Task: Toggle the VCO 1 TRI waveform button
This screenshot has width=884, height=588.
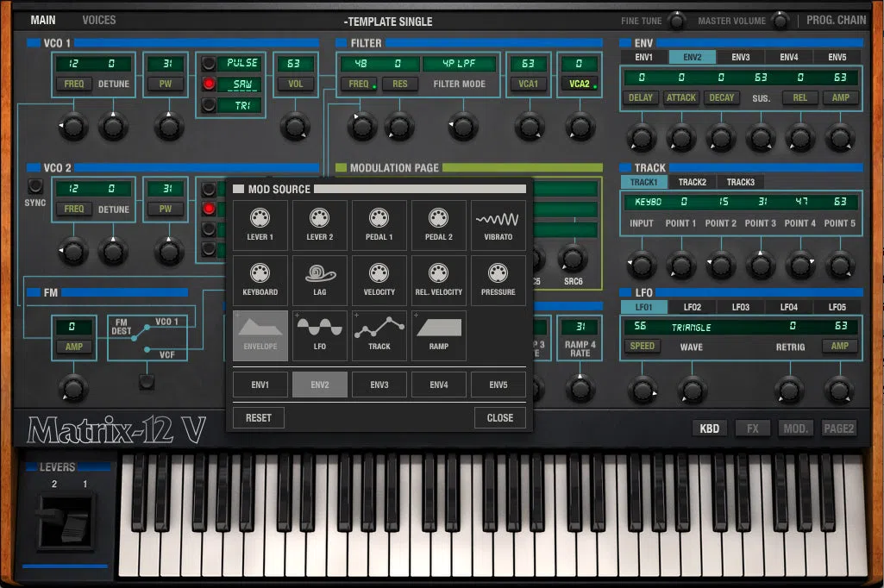Action: [x=209, y=105]
